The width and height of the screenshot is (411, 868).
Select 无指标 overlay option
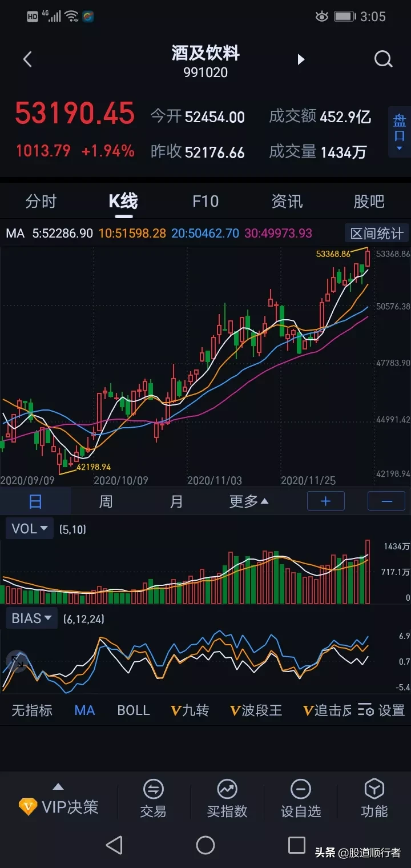(x=32, y=710)
